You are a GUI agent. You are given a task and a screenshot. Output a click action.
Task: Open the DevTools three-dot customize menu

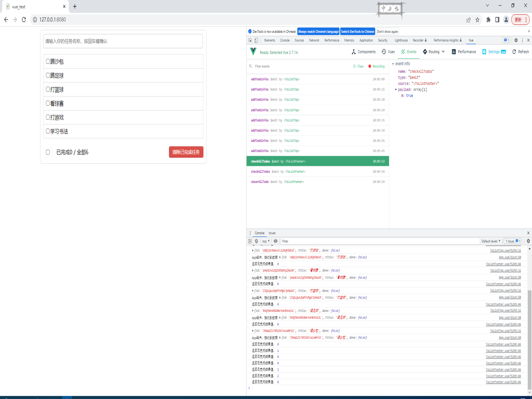523,40
